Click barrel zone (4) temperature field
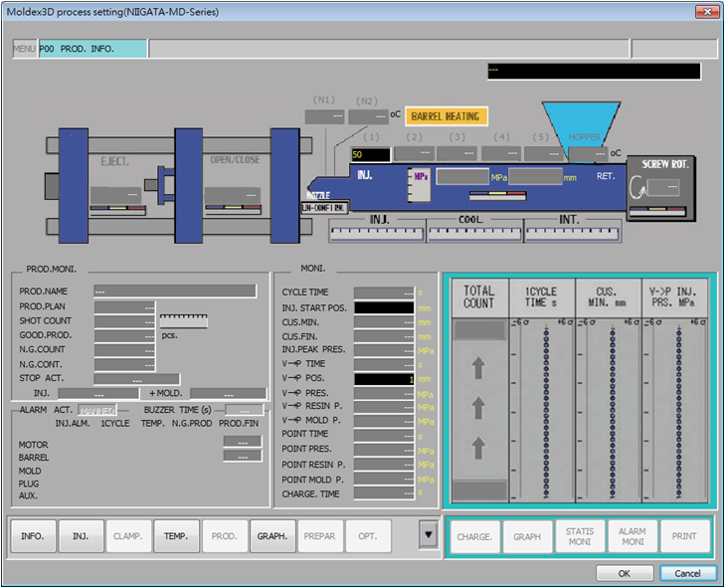Screen dimensions: 725x588 [501, 152]
